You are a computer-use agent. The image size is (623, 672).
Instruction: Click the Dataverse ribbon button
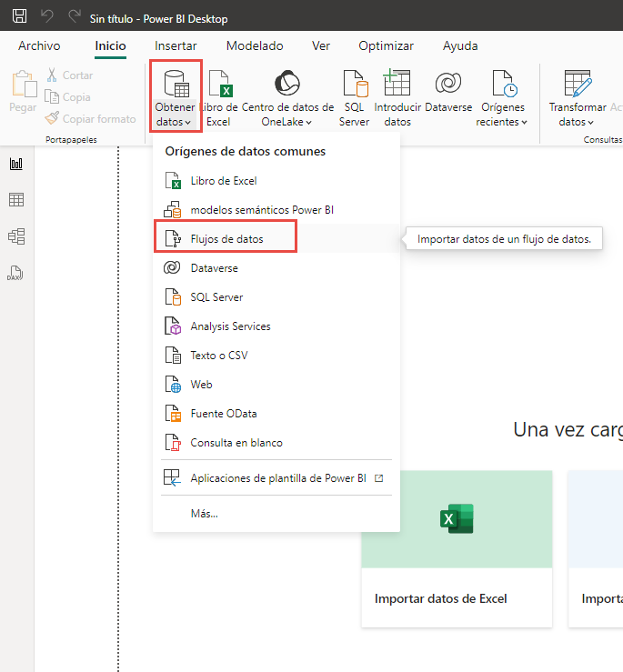tap(448, 94)
